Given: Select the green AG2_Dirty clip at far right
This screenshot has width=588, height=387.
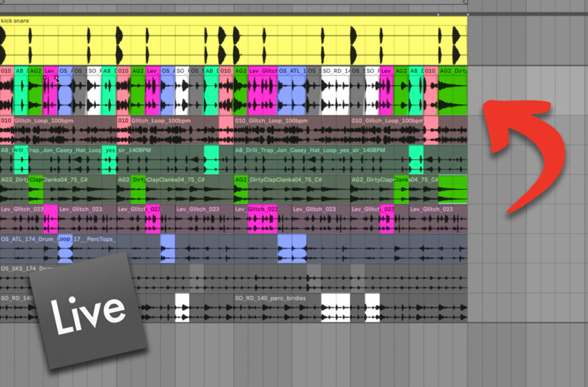Looking at the screenshot, I should coord(454,92).
